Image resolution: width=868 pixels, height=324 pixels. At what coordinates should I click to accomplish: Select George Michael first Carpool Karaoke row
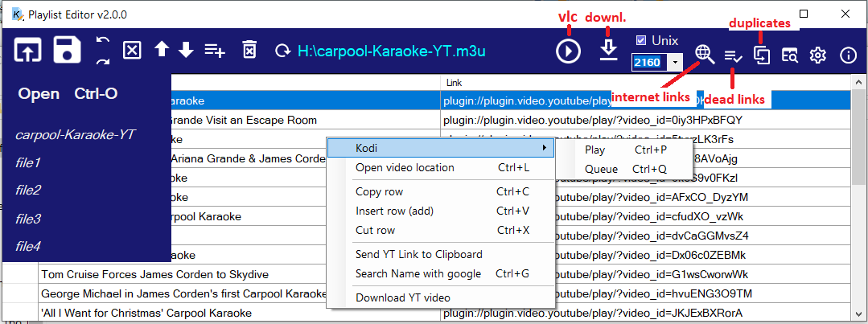pyautogui.click(x=182, y=293)
